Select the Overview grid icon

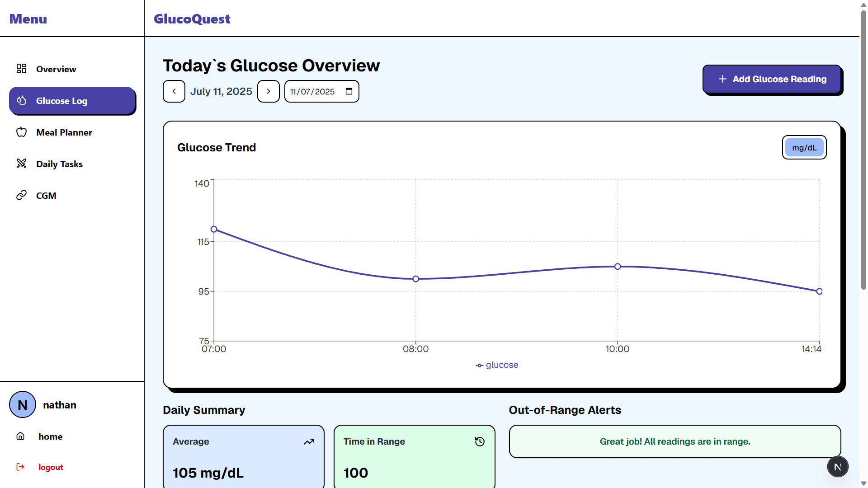[21, 69]
